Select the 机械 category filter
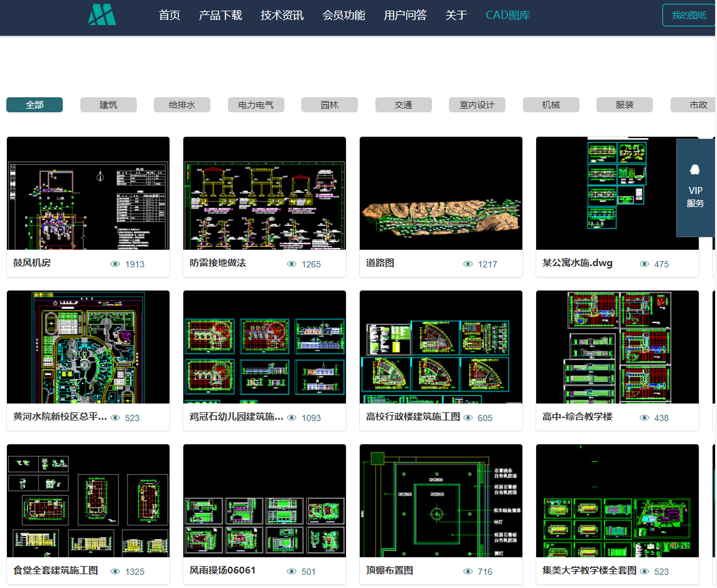Viewport: 717px width, 588px height. [x=551, y=105]
